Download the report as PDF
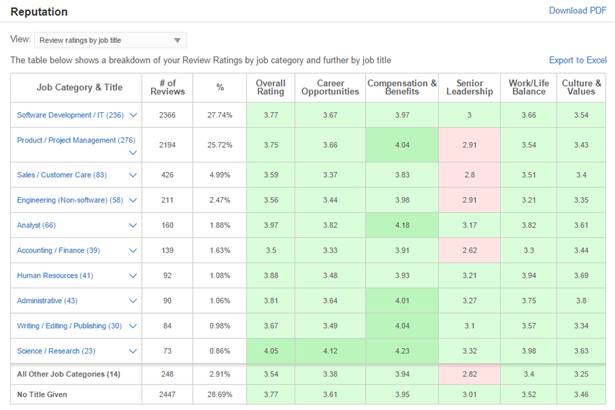Screen dimensions: 615x410 [x=577, y=11]
